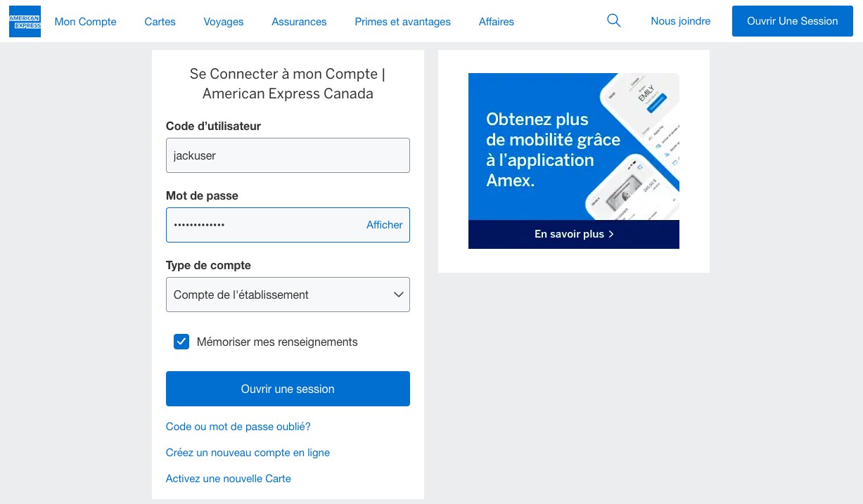Submit login with Ouvrir une session button
This screenshot has height=504, width=863.
288,389
